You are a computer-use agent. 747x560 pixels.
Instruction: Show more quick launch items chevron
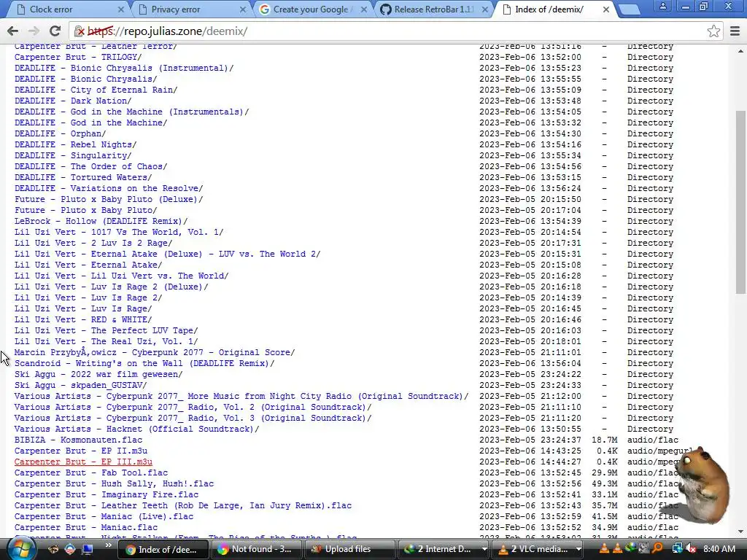[108, 545]
